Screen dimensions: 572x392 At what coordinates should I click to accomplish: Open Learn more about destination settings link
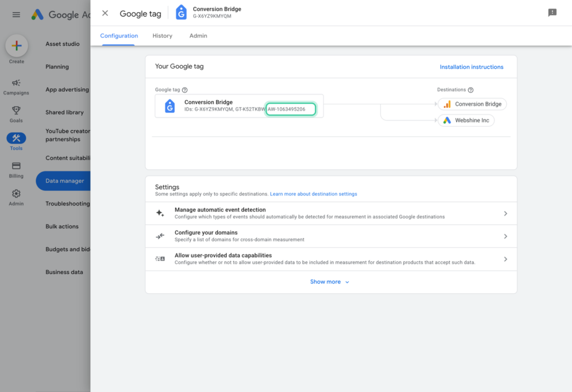tap(313, 194)
